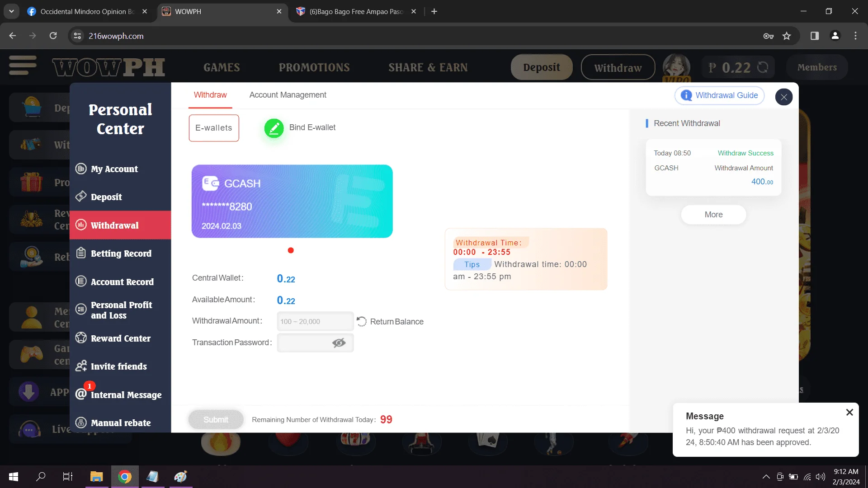
Task: Open a new browser tab
Action: point(434,11)
